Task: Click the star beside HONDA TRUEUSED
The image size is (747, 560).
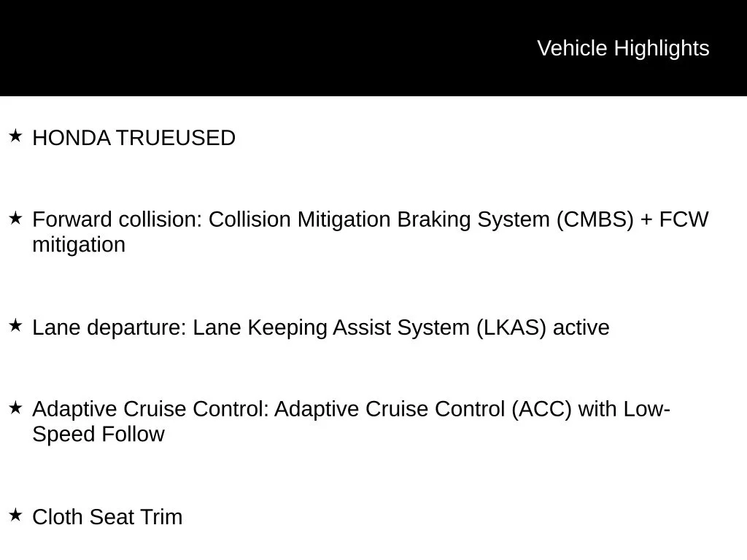Action: pos(15,136)
